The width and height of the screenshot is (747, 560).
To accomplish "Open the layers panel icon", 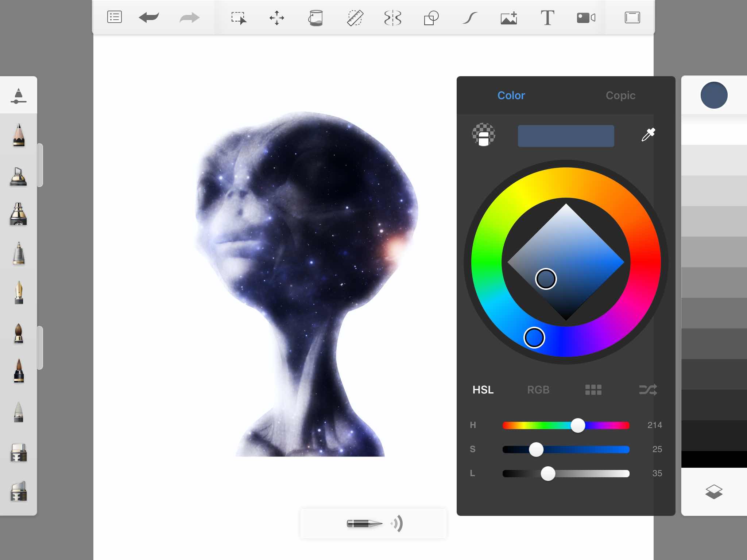I will 714,492.
